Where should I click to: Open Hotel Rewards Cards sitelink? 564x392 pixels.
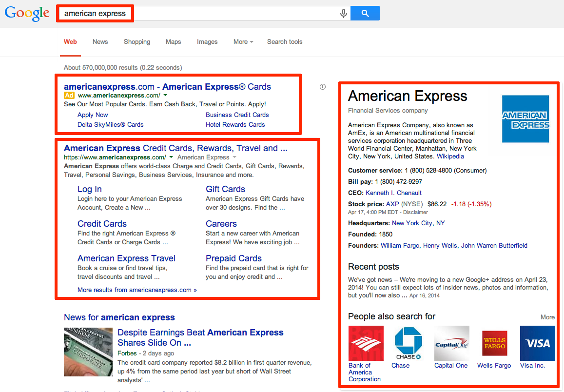pyautogui.click(x=235, y=124)
